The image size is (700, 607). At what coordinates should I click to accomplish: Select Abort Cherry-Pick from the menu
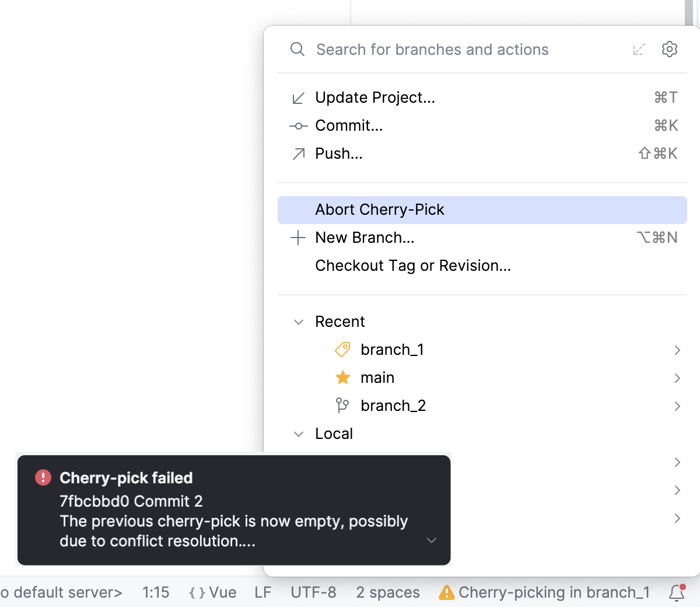(380, 209)
